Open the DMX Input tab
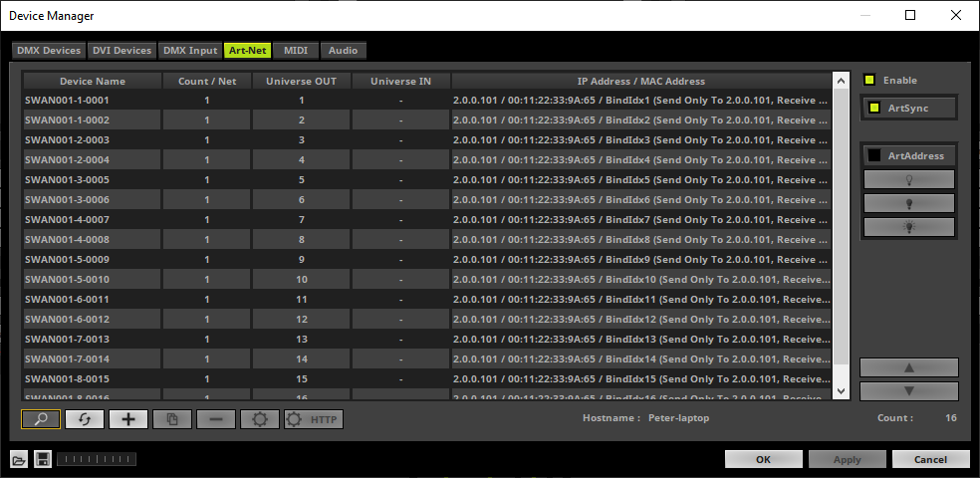This screenshot has height=478, width=980. click(190, 51)
